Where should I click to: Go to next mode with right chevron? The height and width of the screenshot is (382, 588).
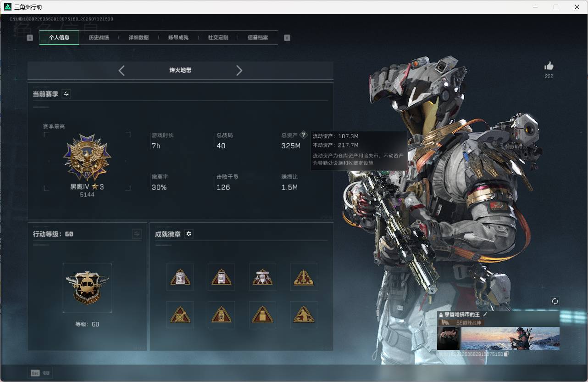pos(239,70)
